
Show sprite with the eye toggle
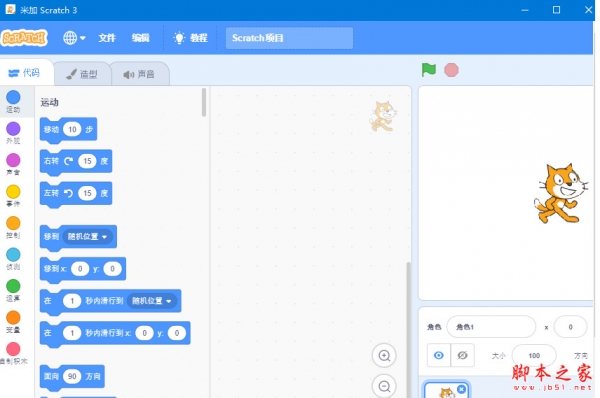coord(439,356)
